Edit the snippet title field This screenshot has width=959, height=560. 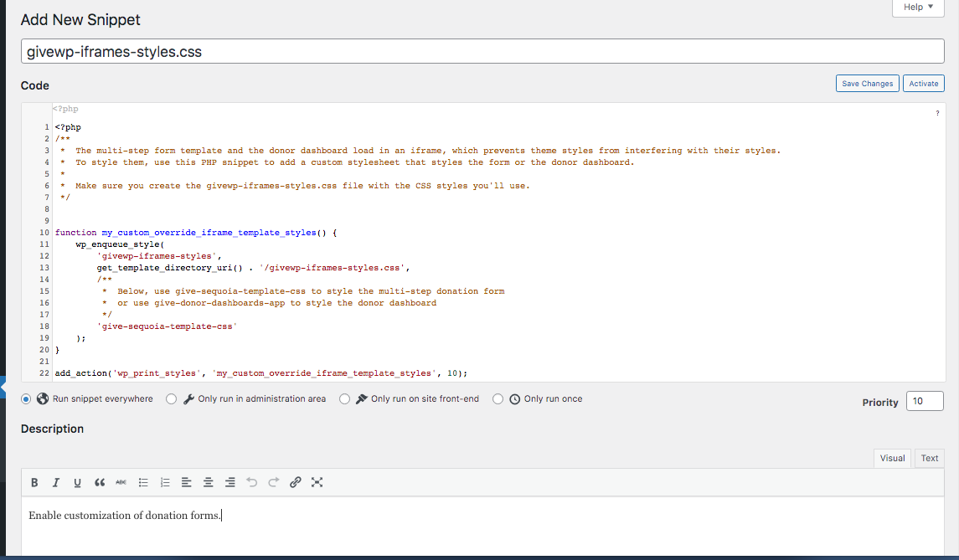point(482,51)
